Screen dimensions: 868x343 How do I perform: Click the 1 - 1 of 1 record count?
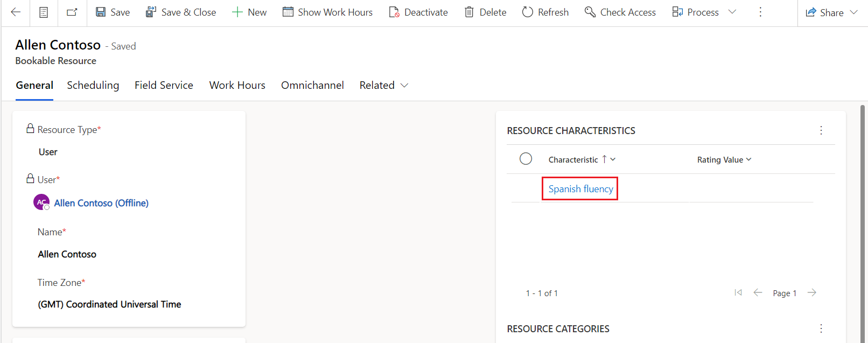point(542,293)
